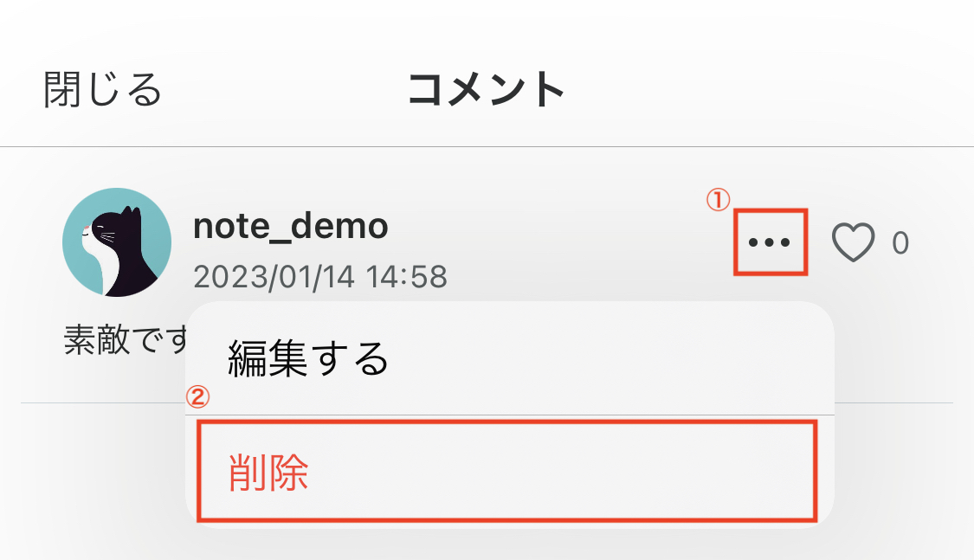Open the three-dot more options menu
The height and width of the screenshot is (560, 974).
(770, 242)
